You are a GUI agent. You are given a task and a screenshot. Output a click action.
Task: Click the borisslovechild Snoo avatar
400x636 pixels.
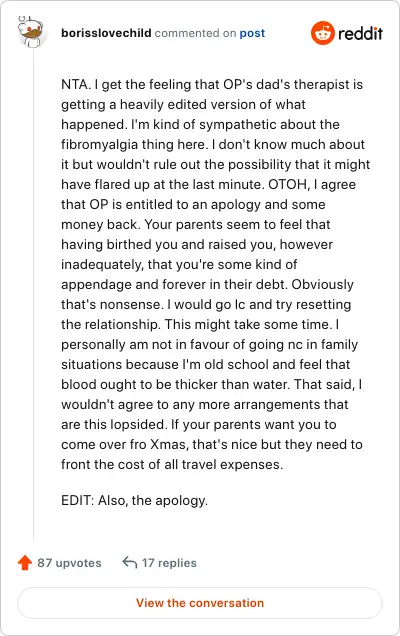click(x=31, y=32)
